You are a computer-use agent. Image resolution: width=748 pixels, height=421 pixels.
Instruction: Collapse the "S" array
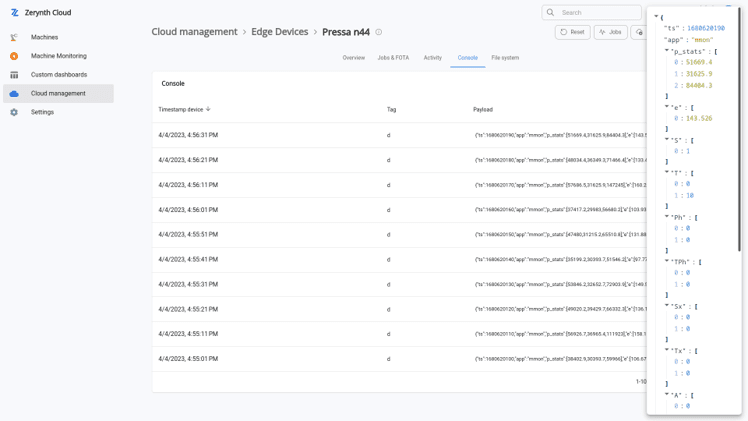[667, 140]
